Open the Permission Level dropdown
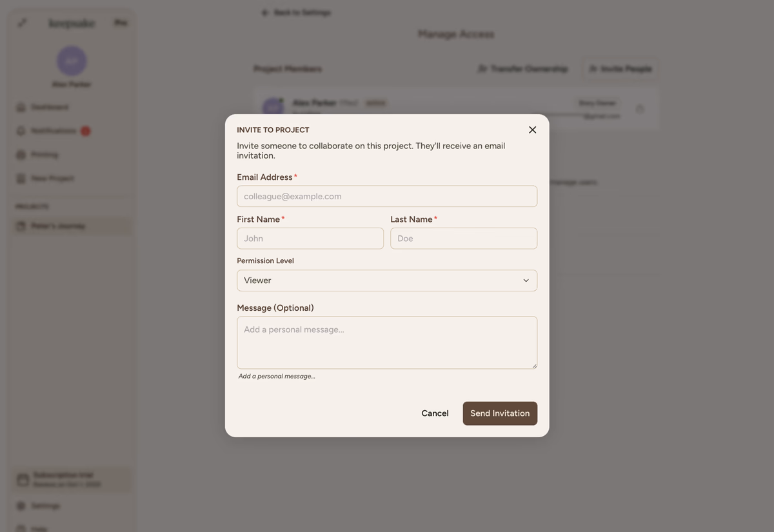The height and width of the screenshot is (532, 774). point(386,281)
